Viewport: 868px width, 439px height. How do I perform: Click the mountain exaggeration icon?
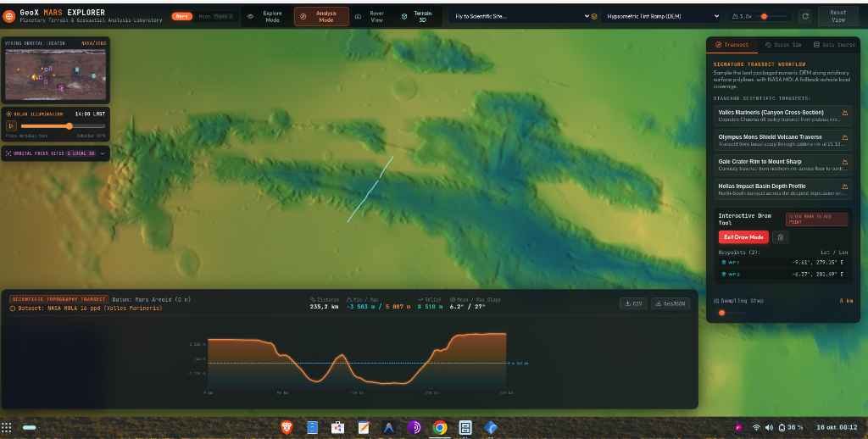735,17
